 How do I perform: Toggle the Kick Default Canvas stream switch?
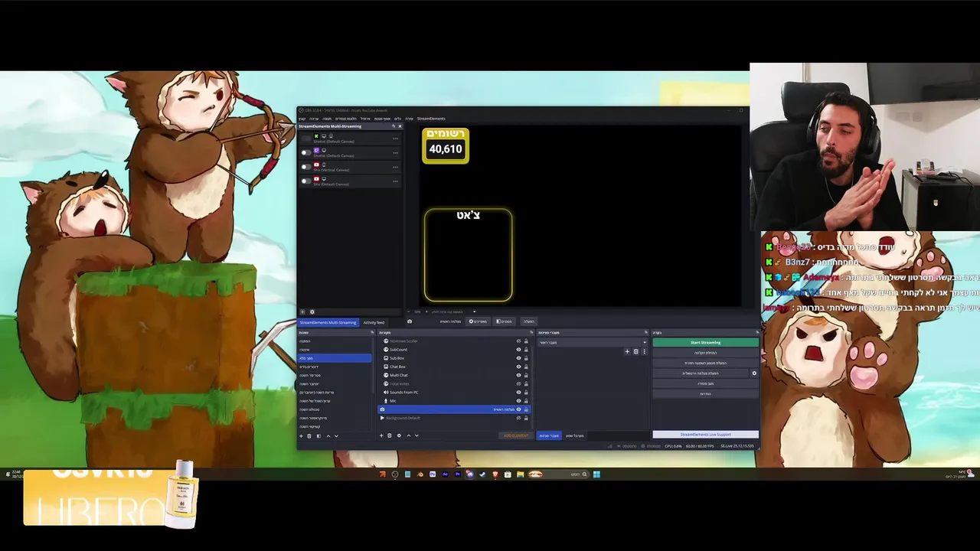click(x=306, y=139)
